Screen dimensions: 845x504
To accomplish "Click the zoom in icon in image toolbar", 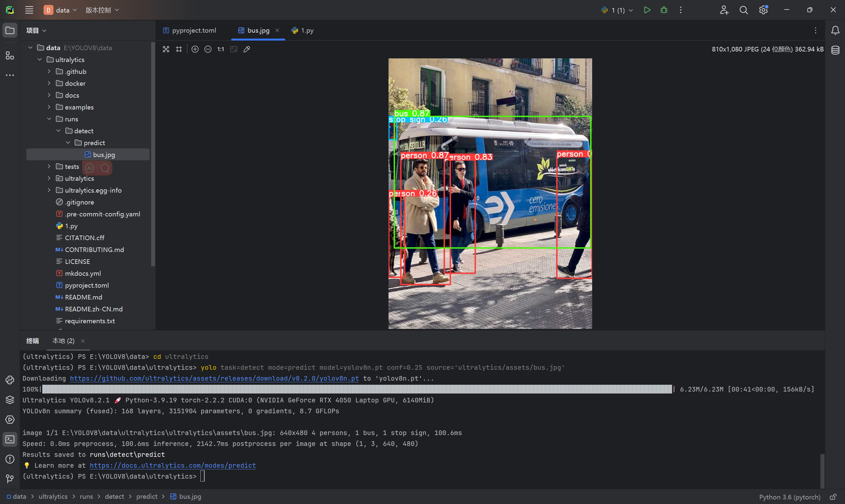I will coord(195,49).
